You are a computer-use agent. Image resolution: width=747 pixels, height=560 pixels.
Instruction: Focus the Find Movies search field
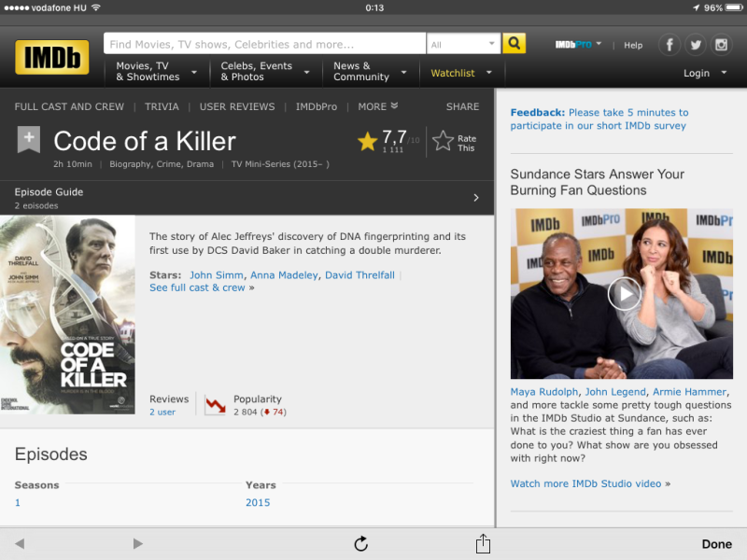(264, 44)
